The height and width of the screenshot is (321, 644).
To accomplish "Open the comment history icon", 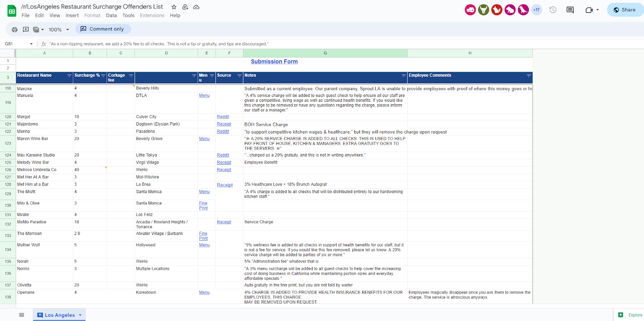I will (570, 10).
